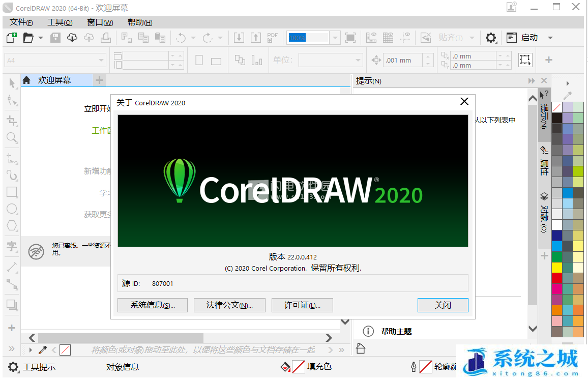Screen dimensions: 588x380
Task: Expand the Undo history dropdown arrow
Action: point(193,38)
